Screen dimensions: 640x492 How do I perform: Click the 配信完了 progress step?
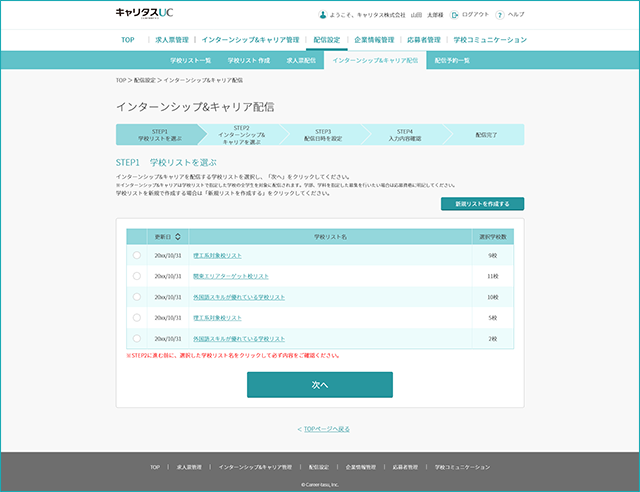(486, 135)
